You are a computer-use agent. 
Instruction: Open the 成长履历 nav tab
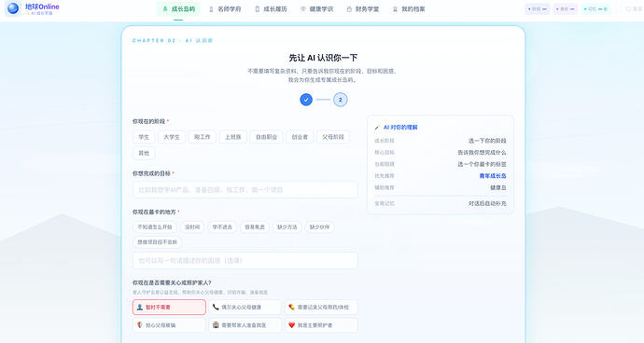point(271,8)
